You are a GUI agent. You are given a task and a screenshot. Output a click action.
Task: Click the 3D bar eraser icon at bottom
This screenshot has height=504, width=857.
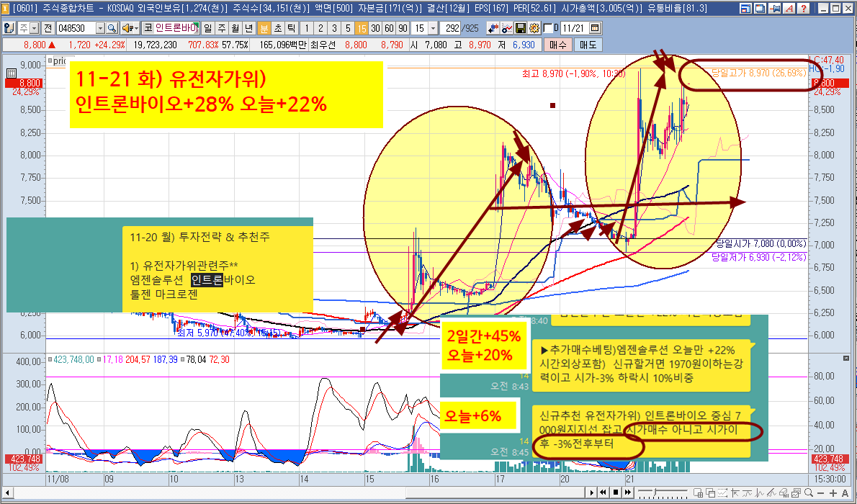coord(784,492)
